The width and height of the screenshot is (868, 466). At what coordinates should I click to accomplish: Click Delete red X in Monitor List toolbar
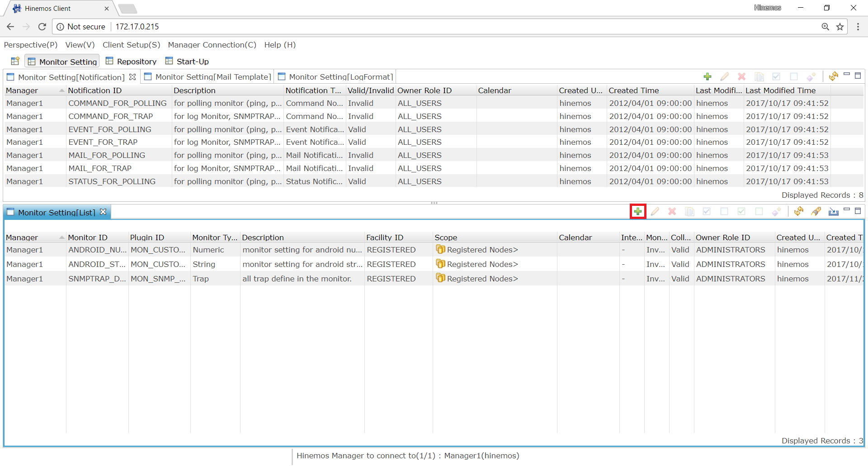[672, 211]
